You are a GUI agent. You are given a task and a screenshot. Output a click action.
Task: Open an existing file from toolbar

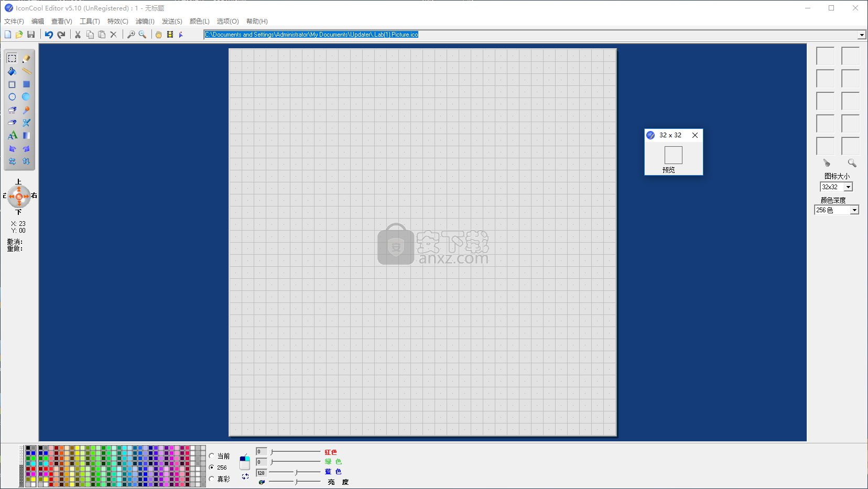click(x=19, y=35)
